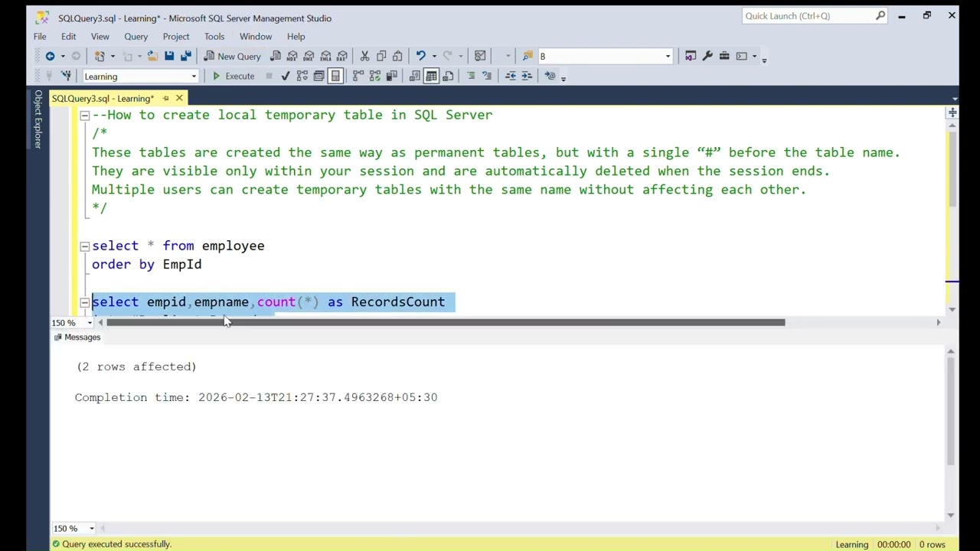Image resolution: width=980 pixels, height=551 pixels.
Task: Click the Specify Template Parameters icon
Action: [x=550, y=76]
